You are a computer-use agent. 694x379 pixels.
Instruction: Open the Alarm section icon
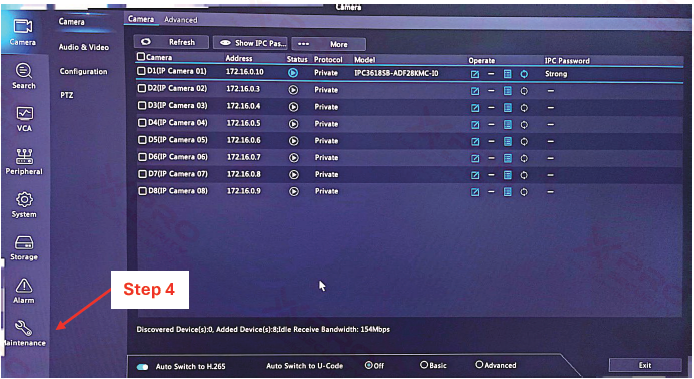pyautogui.click(x=23, y=291)
